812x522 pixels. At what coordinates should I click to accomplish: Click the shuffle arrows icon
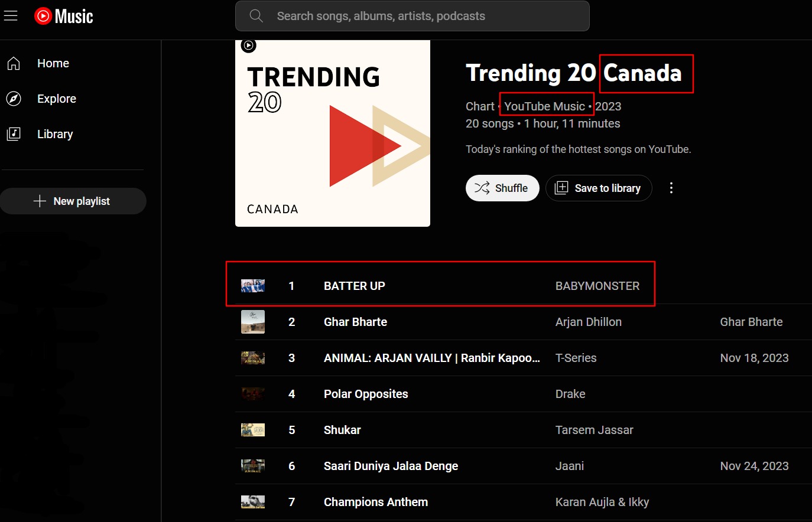(482, 188)
